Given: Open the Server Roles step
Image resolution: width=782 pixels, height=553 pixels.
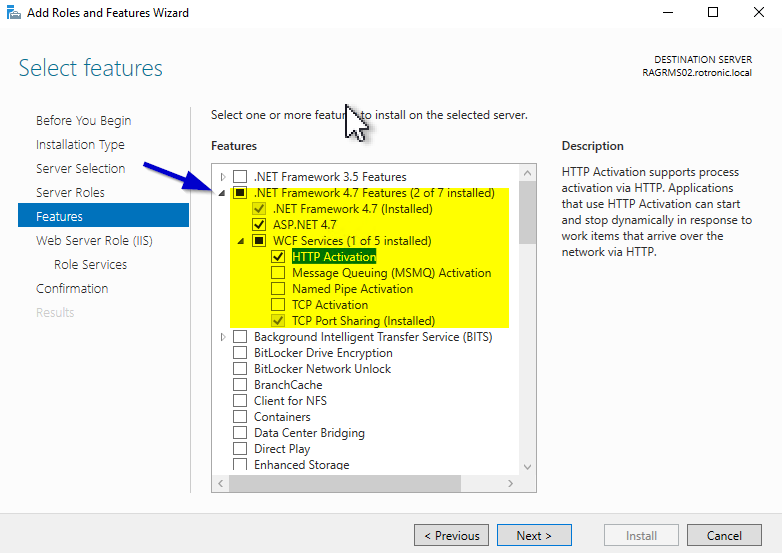Looking at the screenshot, I should [x=70, y=192].
